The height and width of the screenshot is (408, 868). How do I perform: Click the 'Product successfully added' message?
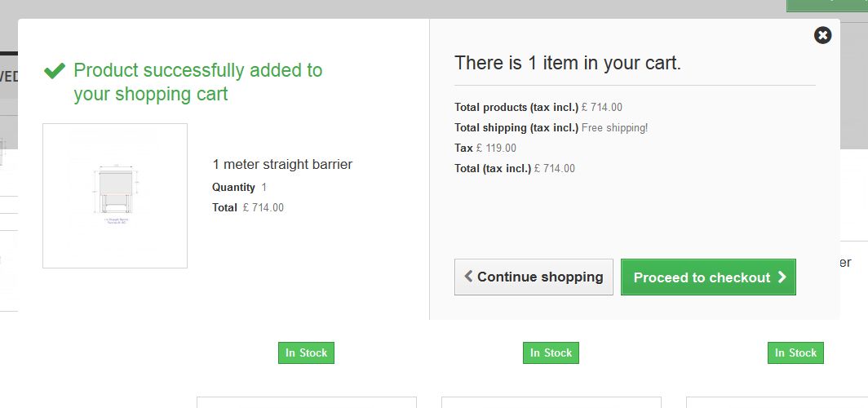click(x=197, y=82)
